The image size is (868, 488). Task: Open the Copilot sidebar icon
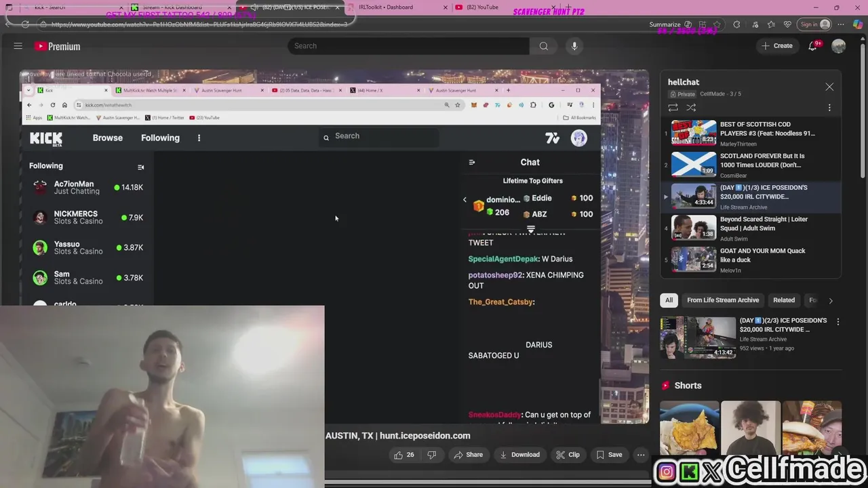pos(858,24)
